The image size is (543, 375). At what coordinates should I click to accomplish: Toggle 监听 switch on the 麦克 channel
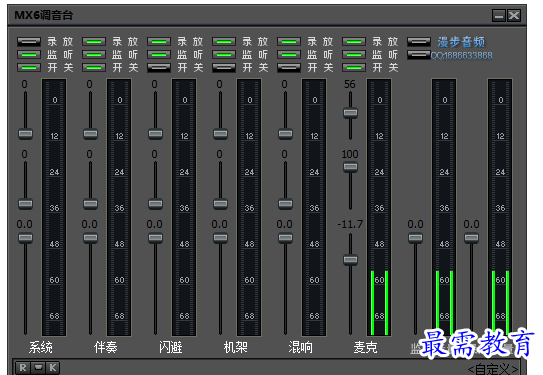354,55
